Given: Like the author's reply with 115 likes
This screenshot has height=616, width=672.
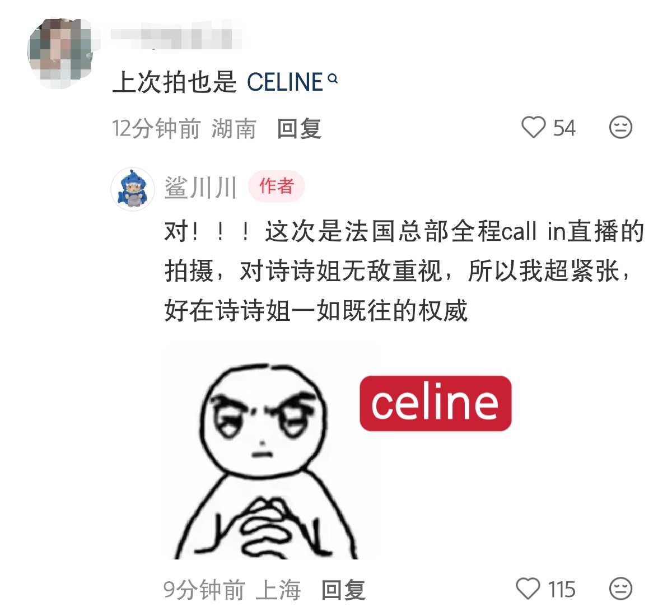Looking at the screenshot, I should 528,589.
